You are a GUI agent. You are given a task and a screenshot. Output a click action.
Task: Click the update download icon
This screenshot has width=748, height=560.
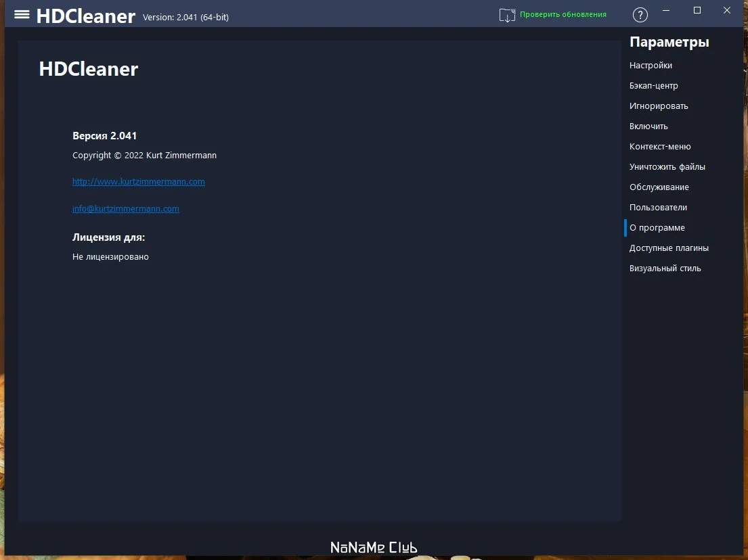click(507, 16)
